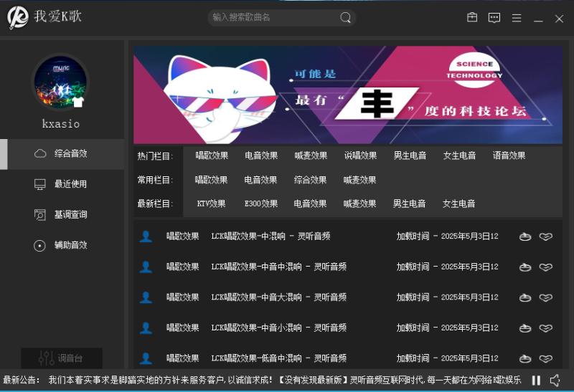Open 最近使用 in sidebar
Viewport: 574px width, 392px height.
[x=62, y=184]
